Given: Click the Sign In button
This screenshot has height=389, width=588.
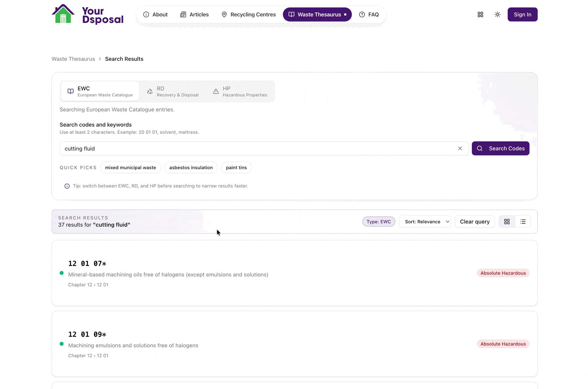Looking at the screenshot, I should coord(522,14).
